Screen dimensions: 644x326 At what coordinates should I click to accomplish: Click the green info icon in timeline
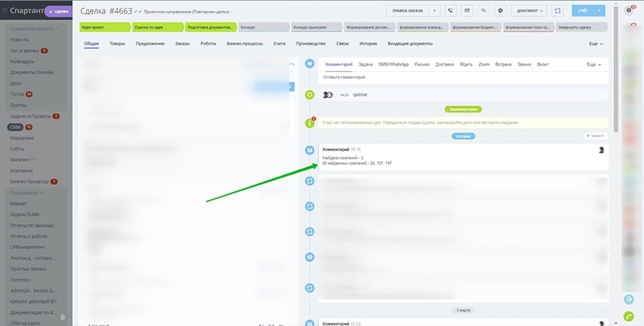[x=310, y=123]
